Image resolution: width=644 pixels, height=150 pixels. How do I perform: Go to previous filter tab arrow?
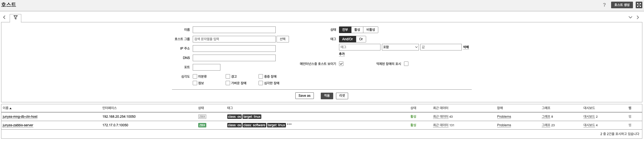pos(4,17)
